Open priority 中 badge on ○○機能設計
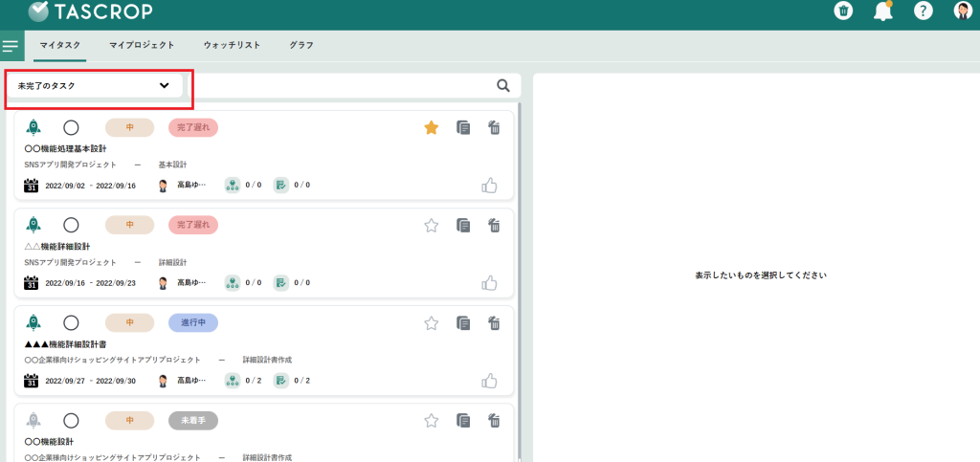This screenshot has height=462, width=980. [x=129, y=421]
